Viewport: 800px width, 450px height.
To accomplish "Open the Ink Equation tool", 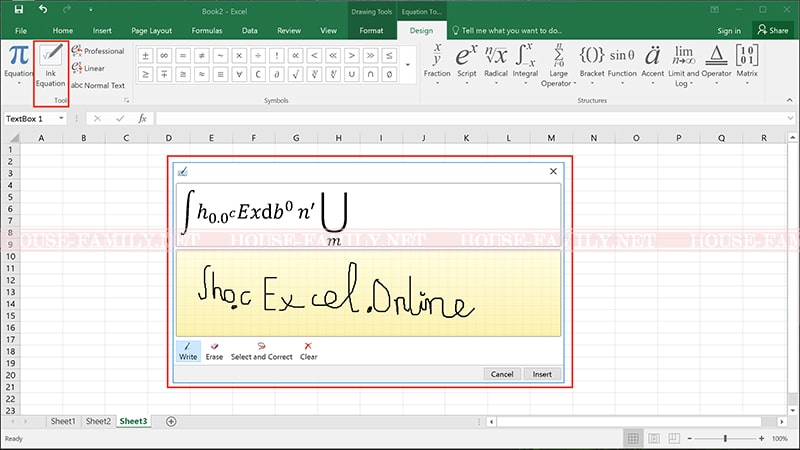I will (x=51, y=67).
